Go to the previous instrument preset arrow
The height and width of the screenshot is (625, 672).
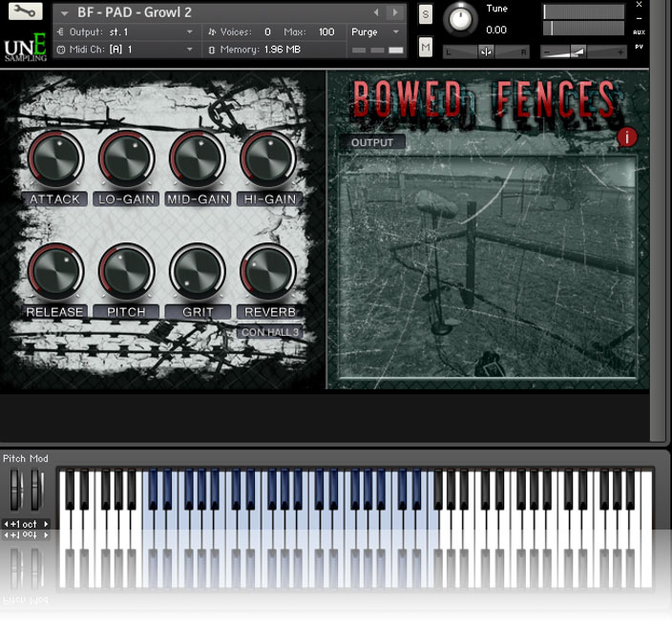click(376, 12)
